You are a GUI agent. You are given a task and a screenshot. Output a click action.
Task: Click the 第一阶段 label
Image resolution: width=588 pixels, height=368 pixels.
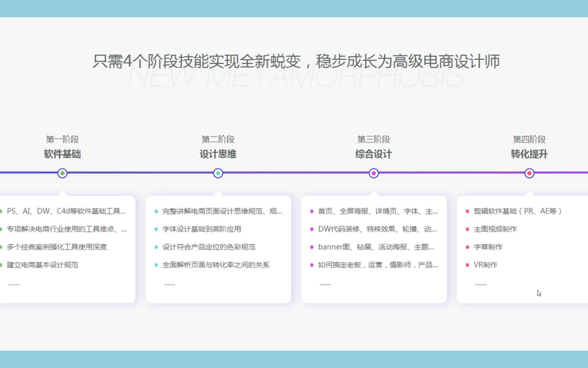[62, 139]
